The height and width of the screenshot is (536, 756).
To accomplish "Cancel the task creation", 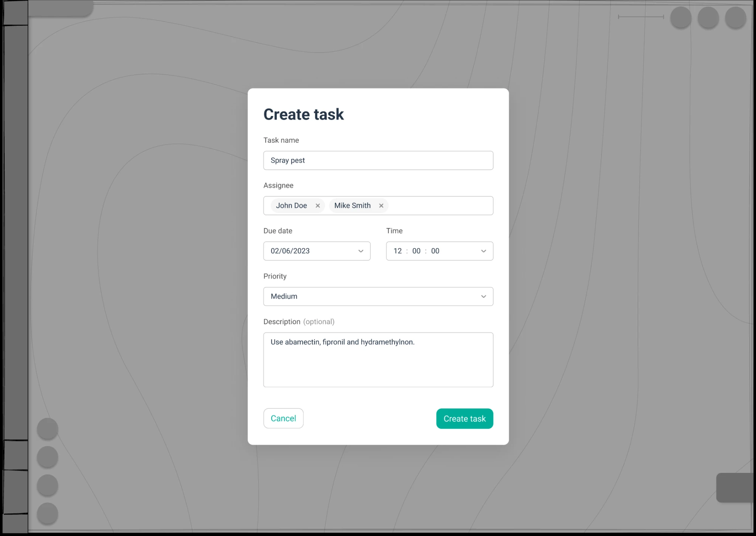I will click(283, 418).
